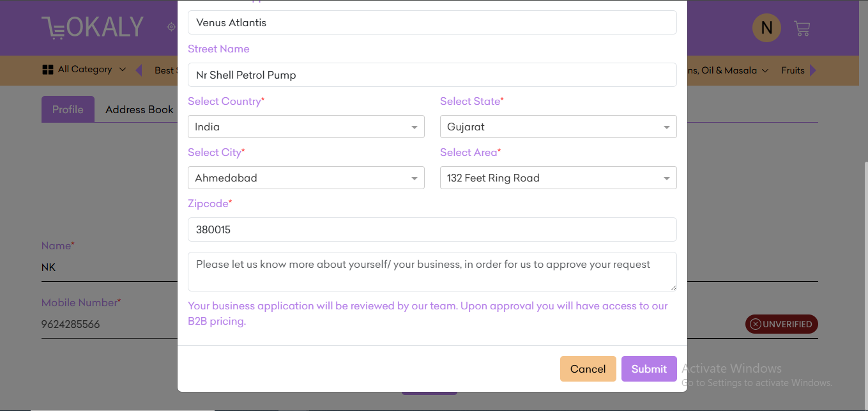Image resolution: width=868 pixels, height=411 pixels.
Task: Click the UNVERIFIED status badge
Action: coord(782,324)
